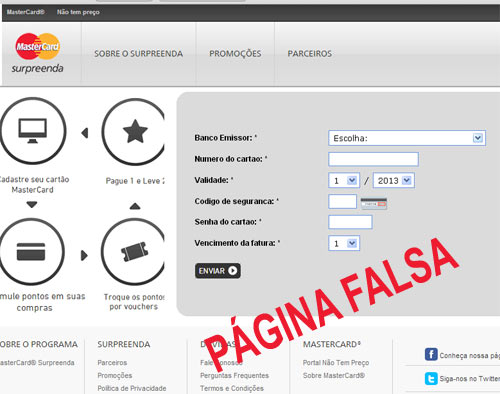Click the MasterCard Surpreenda logo
500x394 pixels.
37,53
